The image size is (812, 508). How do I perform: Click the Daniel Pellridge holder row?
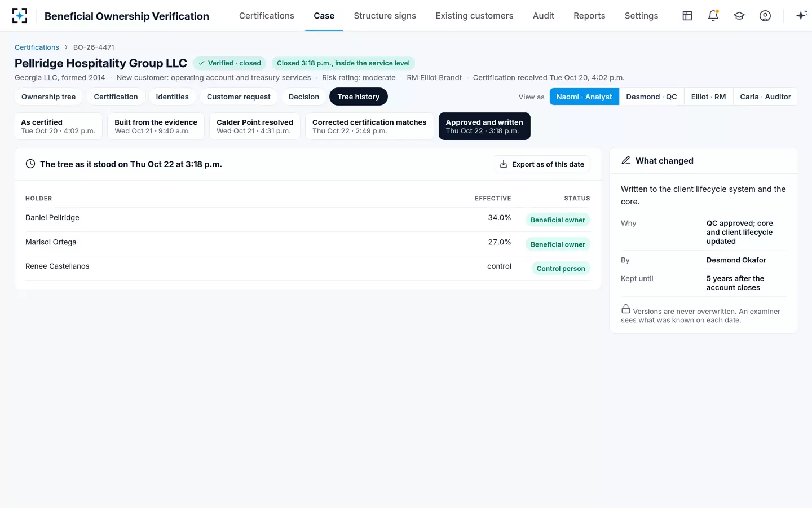(x=308, y=220)
